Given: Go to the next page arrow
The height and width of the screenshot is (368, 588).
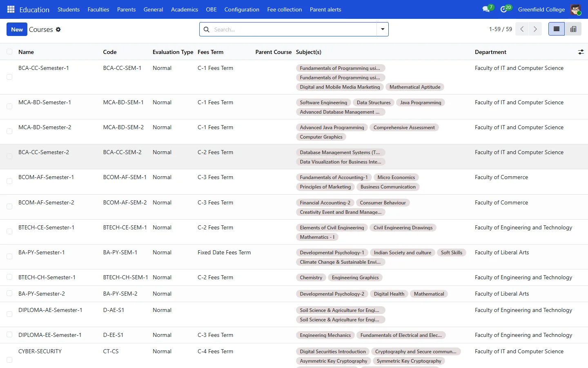Looking at the screenshot, I should tap(535, 29).
